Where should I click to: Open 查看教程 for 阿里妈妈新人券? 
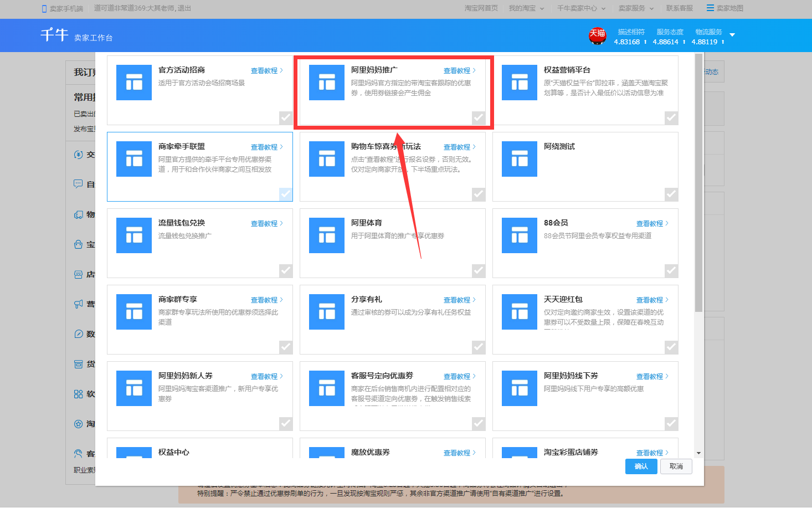(267, 377)
